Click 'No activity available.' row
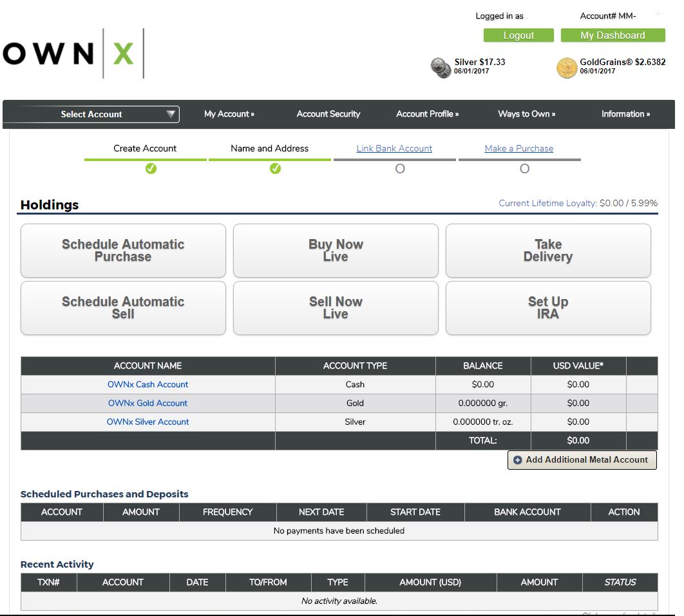The height and width of the screenshot is (616, 684). pyautogui.click(x=339, y=601)
